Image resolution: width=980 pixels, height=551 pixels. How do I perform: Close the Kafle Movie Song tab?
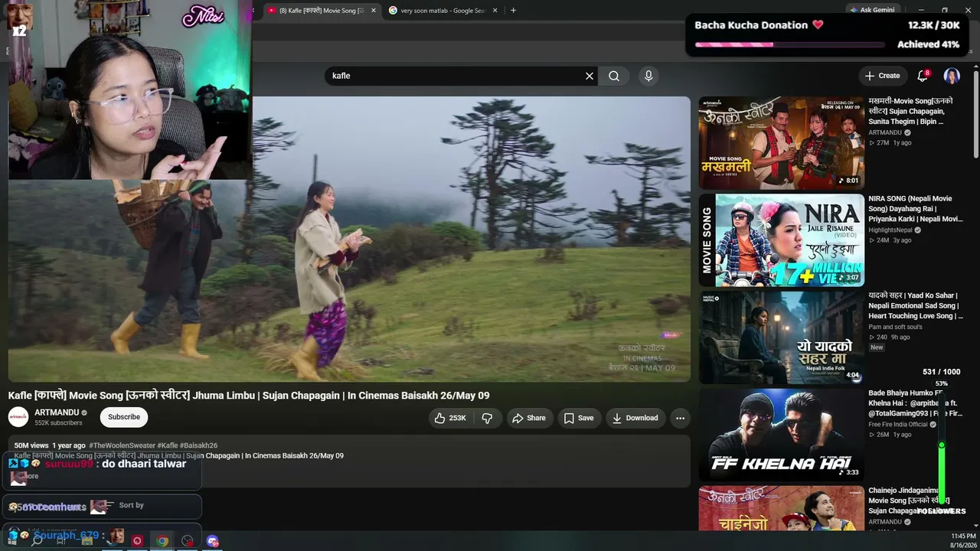374,11
